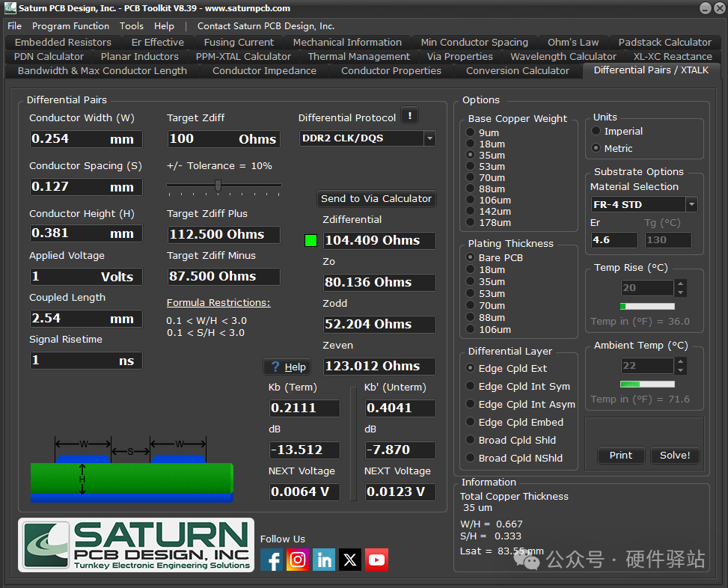Switch to the Fusing Current tab
728x588 pixels.
pos(239,42)
